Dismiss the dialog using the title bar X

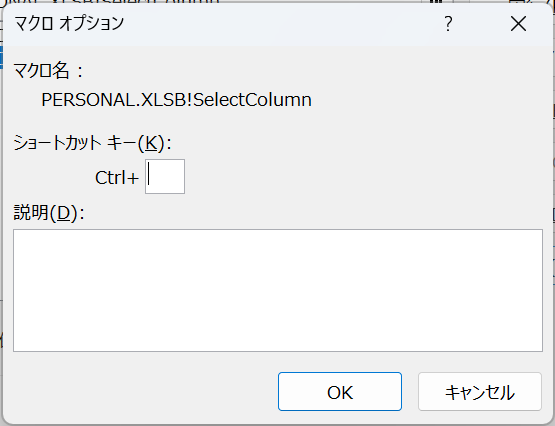click(518, 24)
